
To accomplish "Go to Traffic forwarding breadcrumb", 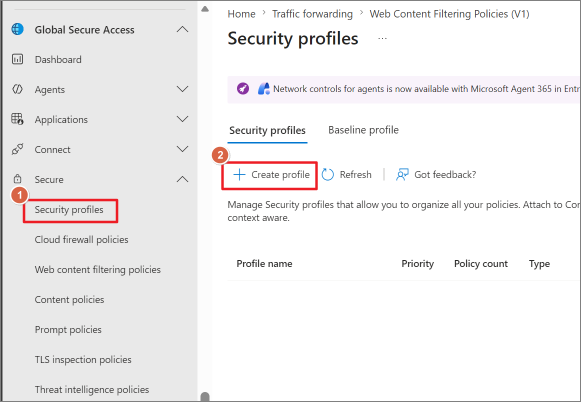I will point(312,14).
